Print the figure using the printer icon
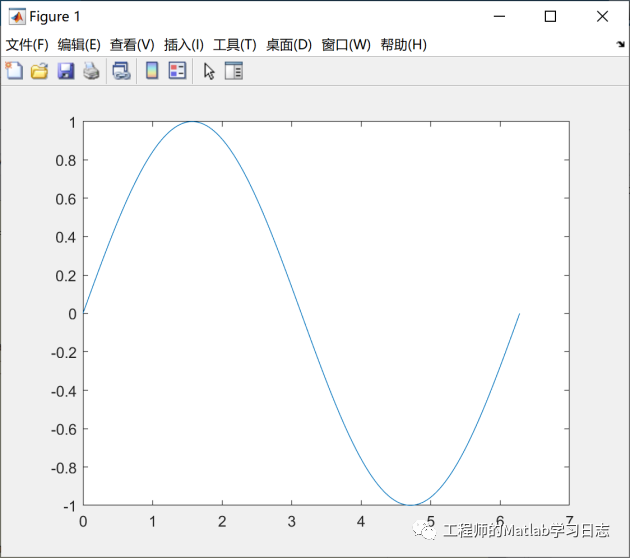Image resolution: width=630 pixels, height=558 pixels. click(x=91, y=71)
